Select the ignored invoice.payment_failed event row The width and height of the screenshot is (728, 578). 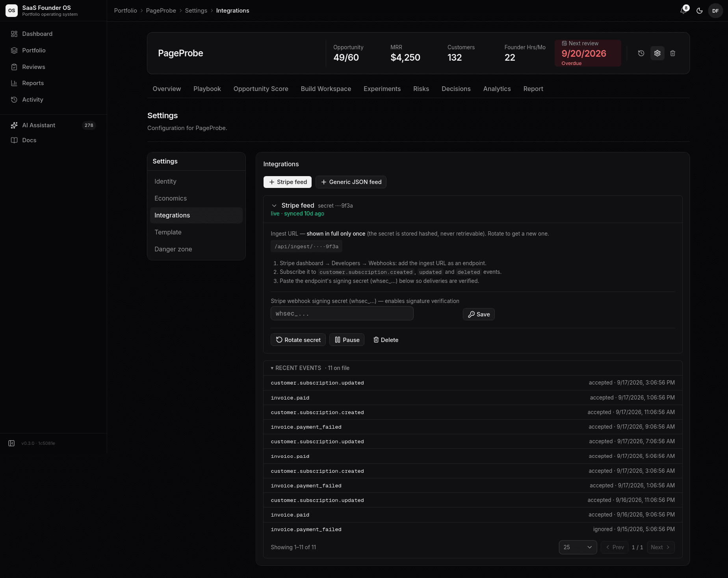pyautogui.click(x=473, y=530)
